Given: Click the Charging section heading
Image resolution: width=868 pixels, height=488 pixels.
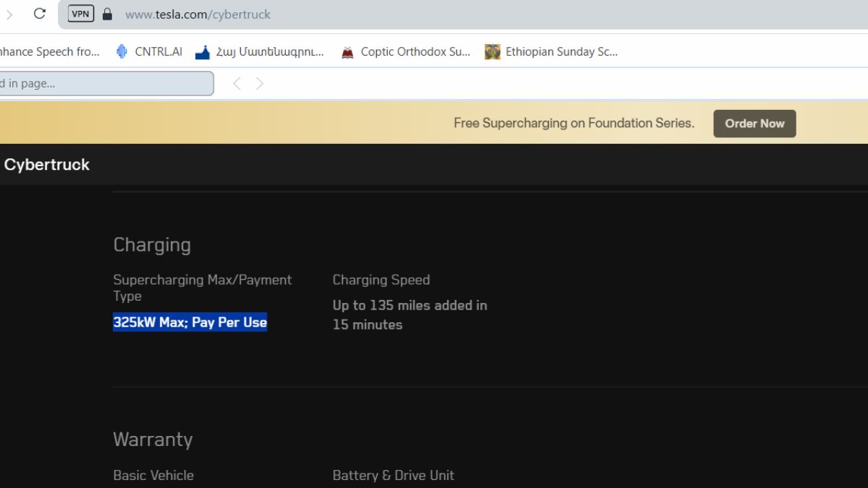Looking at the screenshot, I should pyautogui.click(x=152, y=245).
